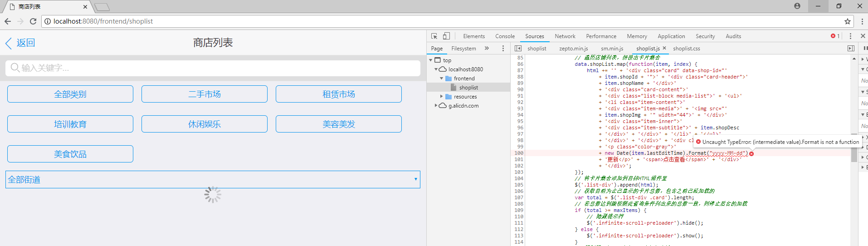Click the 休闲娱乐 category button
Screen dimensions: 868x246
pos(205,124)
